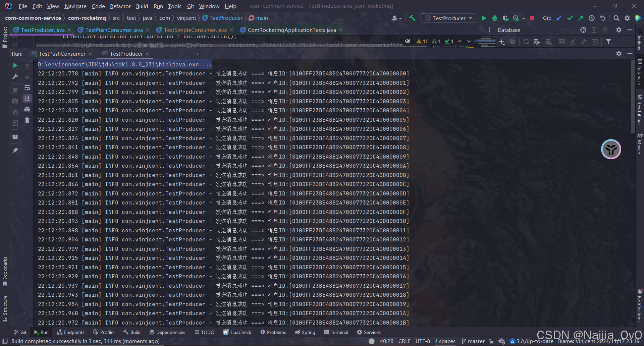Viewport: 644px width, 346px height.
Task: Filter database objects with funnel icon
Action: (608, 42)
